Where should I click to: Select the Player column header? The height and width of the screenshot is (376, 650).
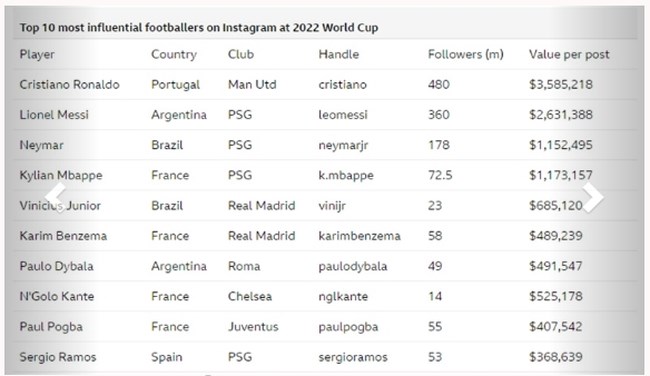[x=37, y=54]
